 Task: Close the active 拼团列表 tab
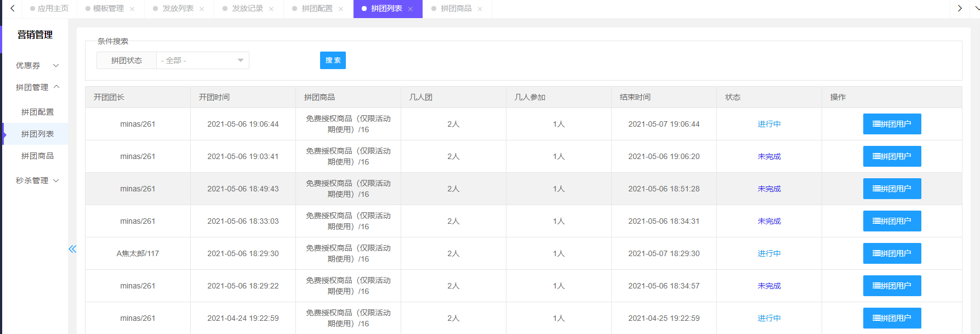(x=411, y=9)
